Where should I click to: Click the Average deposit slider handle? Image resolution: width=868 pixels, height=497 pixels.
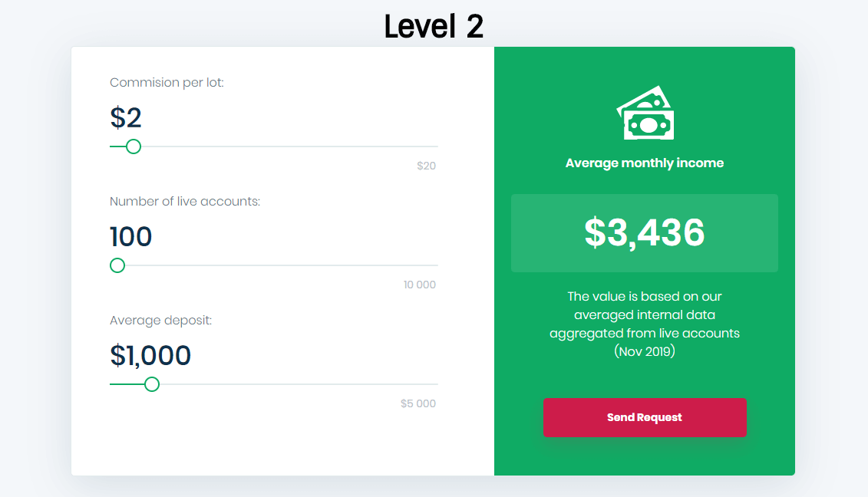152,384
